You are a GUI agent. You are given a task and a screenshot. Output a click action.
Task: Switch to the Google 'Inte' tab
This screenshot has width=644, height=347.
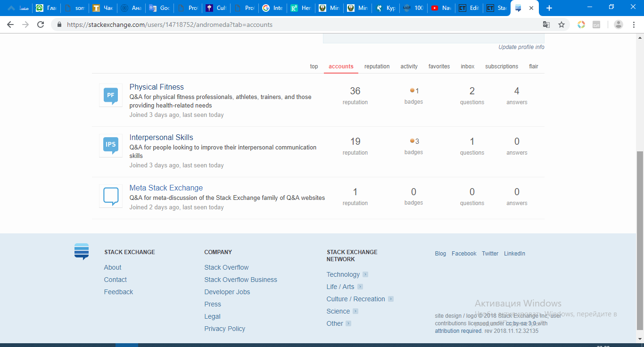[x=272, y=8]
